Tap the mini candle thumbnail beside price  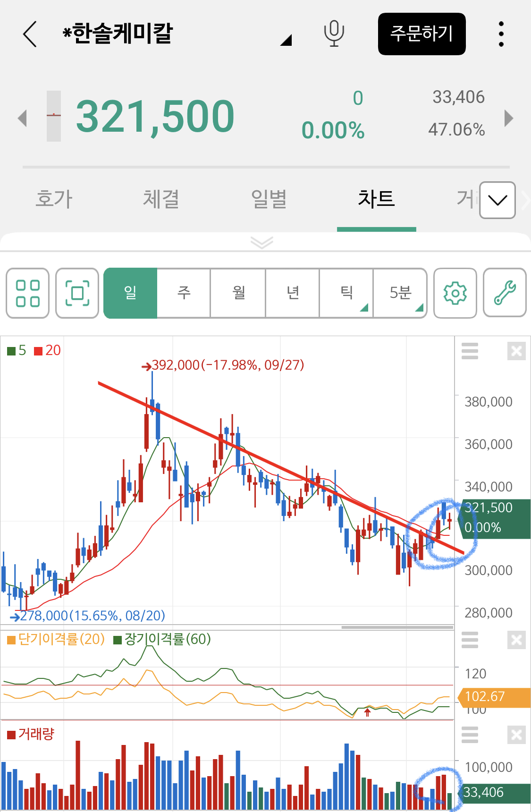pyautogui.click(x=54, y=116)
